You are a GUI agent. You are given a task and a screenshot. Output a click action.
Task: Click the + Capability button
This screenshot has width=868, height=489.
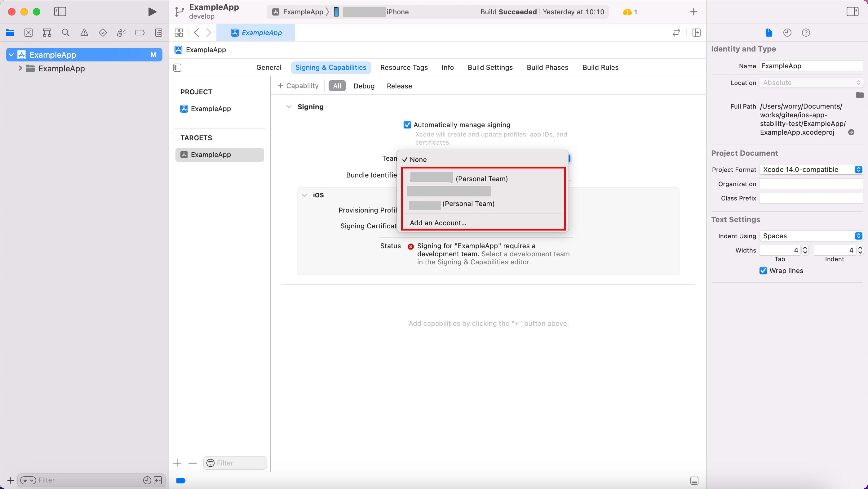[298, 86]
